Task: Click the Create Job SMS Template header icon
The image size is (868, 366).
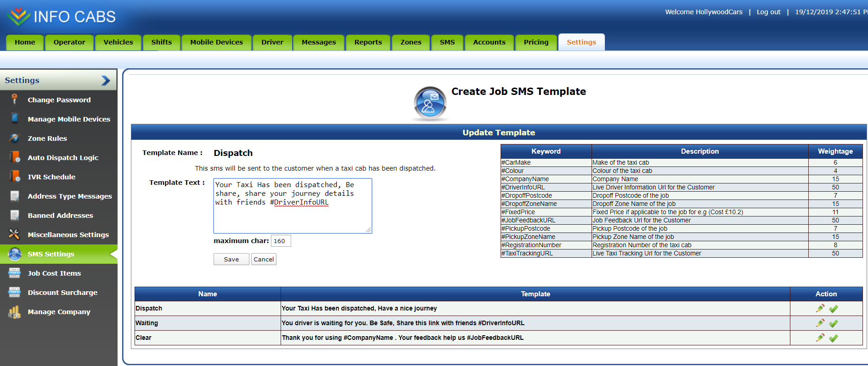Action: (x=430, y=104)
